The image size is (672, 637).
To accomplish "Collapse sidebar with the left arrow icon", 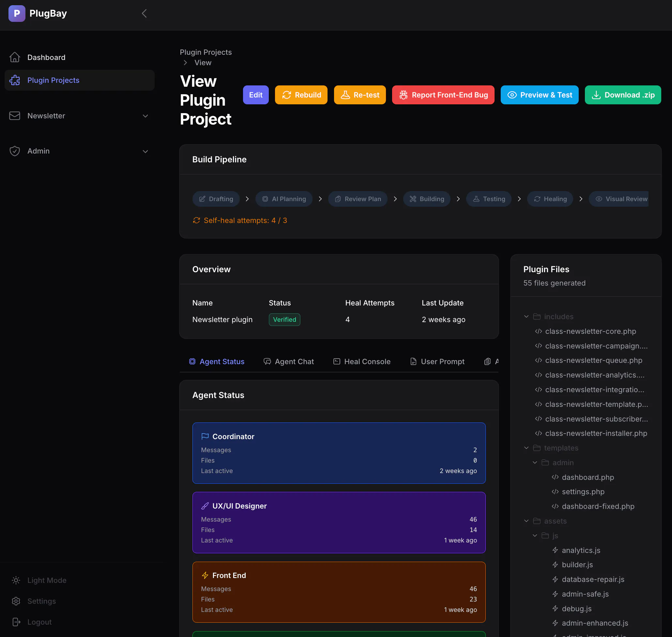I will click(x=144, y=14).
